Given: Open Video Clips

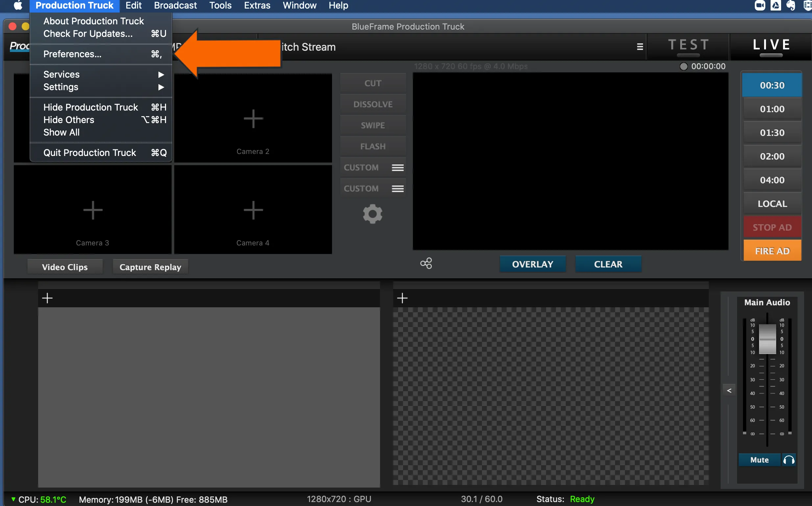Looking at the screenshot, I should pos(65,267).
